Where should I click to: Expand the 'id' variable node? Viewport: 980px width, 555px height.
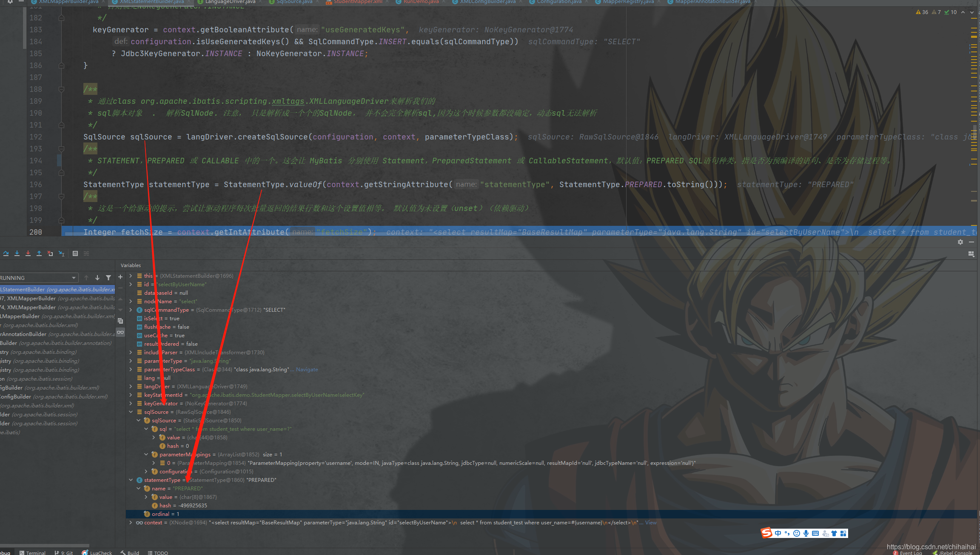pyautogui.click(x=131, y=284)
